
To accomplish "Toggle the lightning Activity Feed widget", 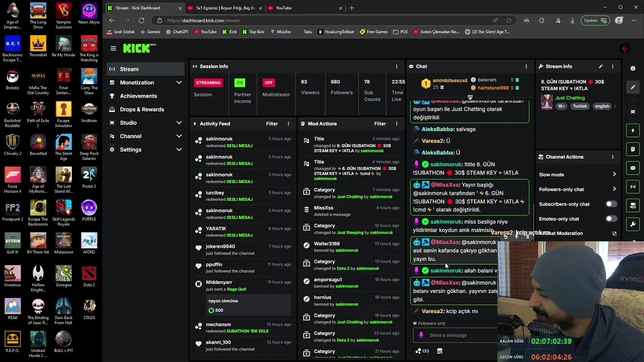I will point(633,131).
